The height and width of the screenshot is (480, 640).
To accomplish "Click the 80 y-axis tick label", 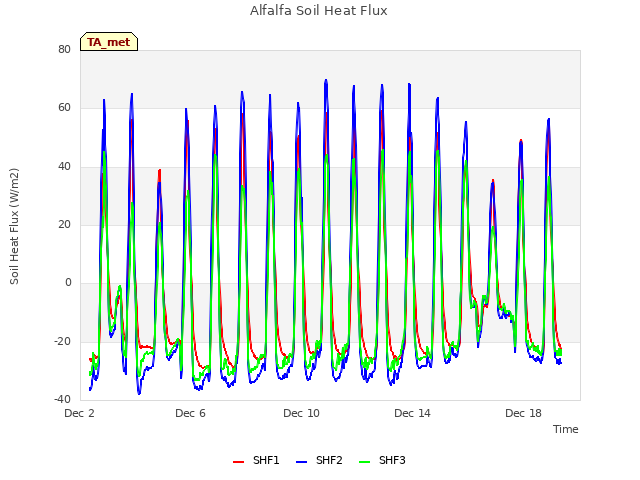I will point(64,49).
